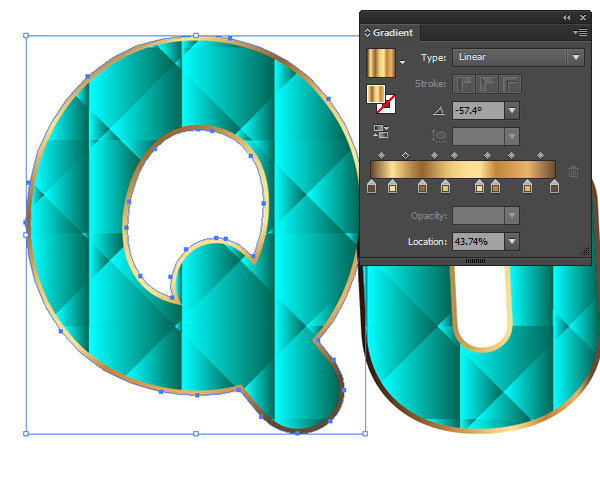Screen dimensions: 600x489
Task: Select the fifth pale yellow color stop
Action: point(479,187)
